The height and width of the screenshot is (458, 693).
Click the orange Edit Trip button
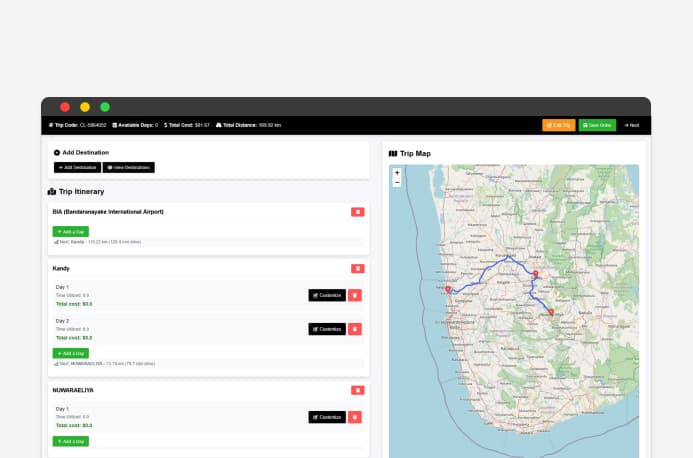point(558,125)
